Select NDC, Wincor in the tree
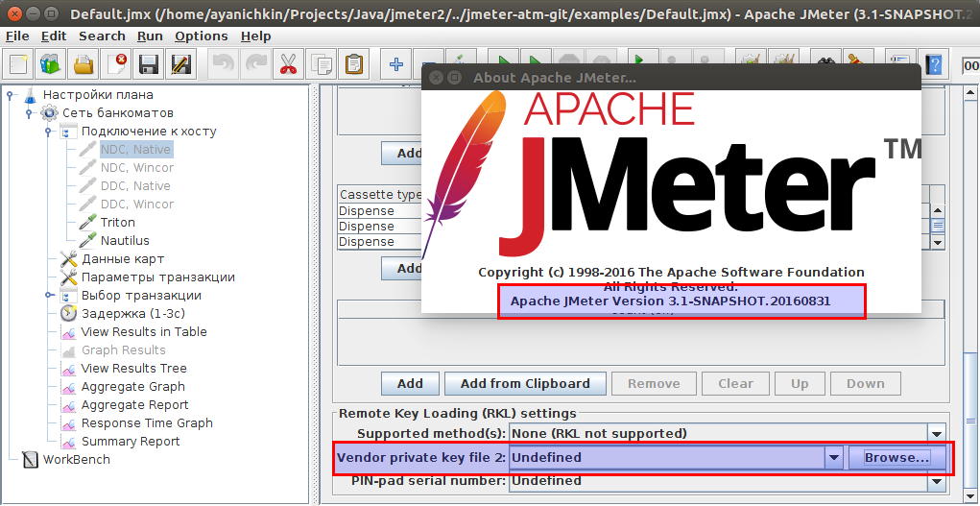The height and width of the screenshot is (506, 980). coord(137,168)
